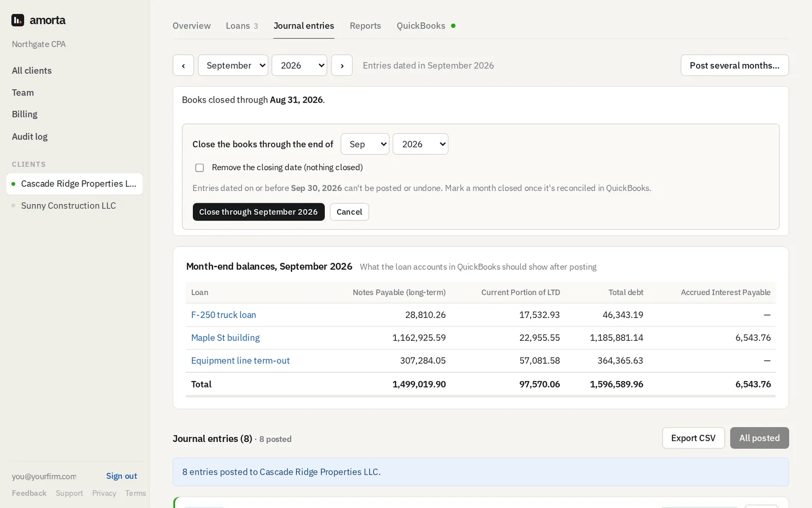Screen dimensions: 812x508
Task: Switch to the Overview tab
Action: [191, 26]
